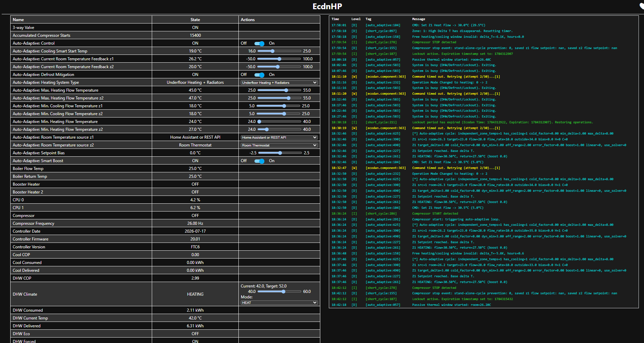Click the log message with delta_T=-6.1K
The height and width of the screenshot is (343, 644).
(468, 37)
